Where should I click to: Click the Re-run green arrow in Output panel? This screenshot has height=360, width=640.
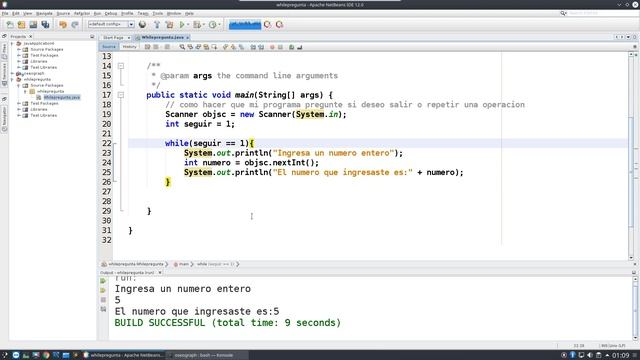point(103,281)
